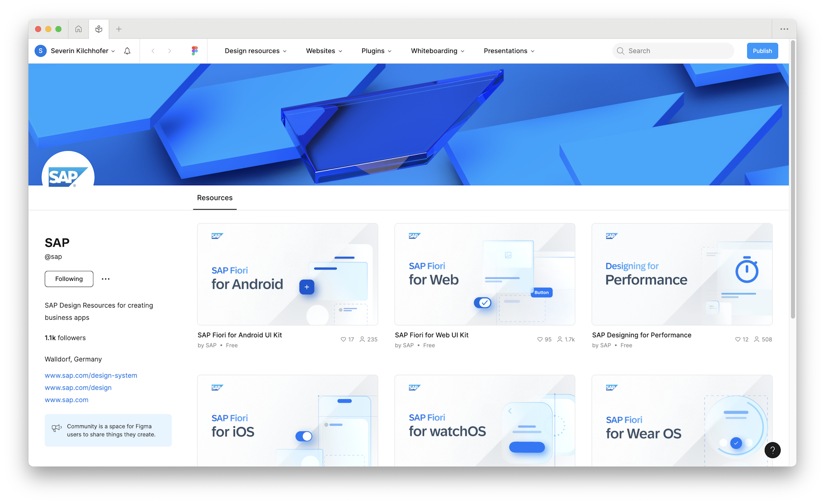Go forward with the right arrow
The height and width of the screenshot is (504, 825).
pyautogui.click(x=170, y=51)
